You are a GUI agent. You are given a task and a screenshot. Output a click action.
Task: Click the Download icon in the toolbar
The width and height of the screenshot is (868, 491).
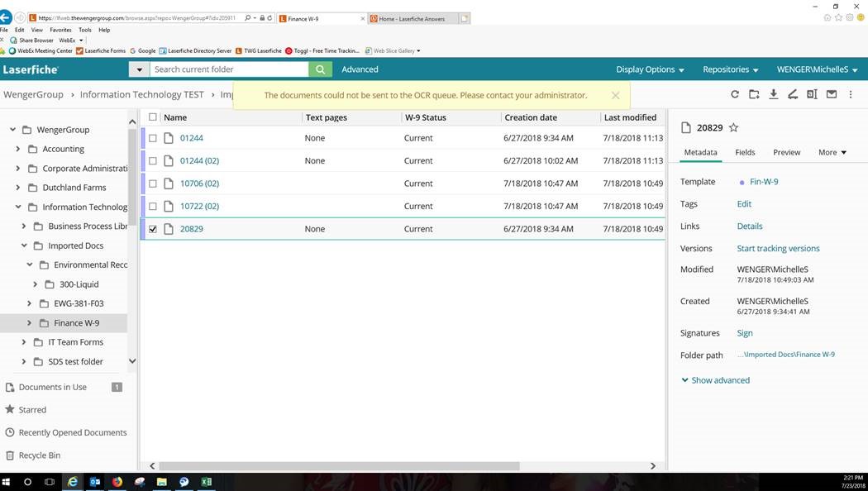(774, 94)
